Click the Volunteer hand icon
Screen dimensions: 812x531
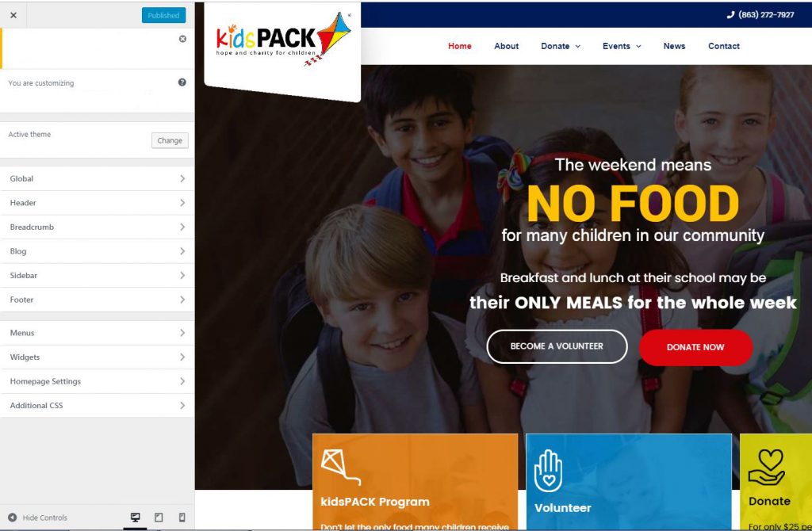tap(548, 471)
